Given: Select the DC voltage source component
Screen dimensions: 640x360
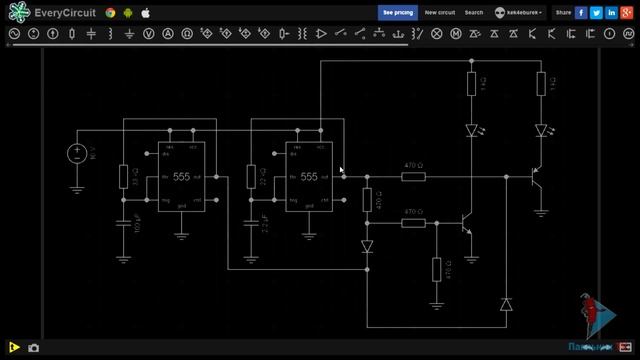Looking at the screenshot, I should tap(33, 33).
